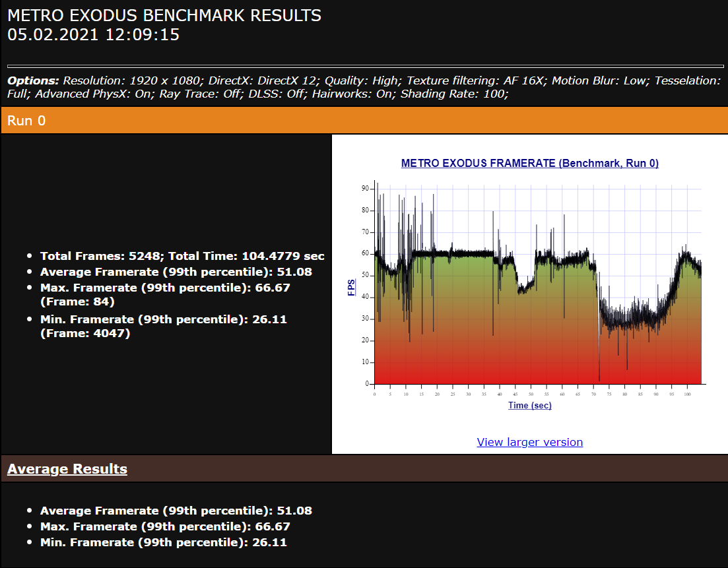Click the "Shading Rate: 100" option text

pos(453,94)
